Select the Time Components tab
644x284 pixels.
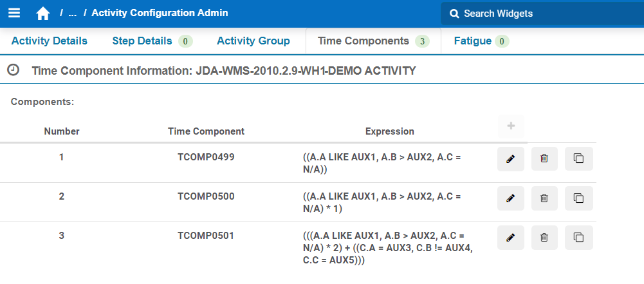(x=363, y=41)
